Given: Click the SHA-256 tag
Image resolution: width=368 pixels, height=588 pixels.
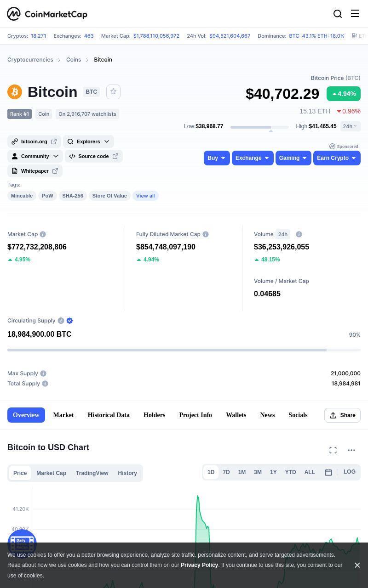Looking at the screenshot, I should click(x=73, y=196).
